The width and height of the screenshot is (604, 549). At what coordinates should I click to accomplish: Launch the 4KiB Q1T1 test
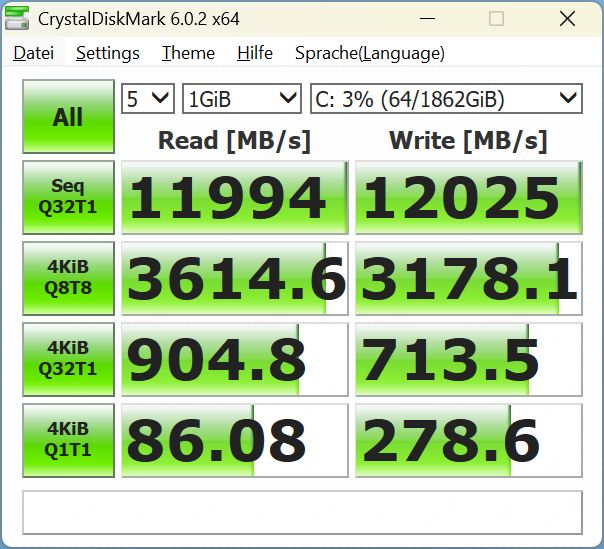pos(67,440)
